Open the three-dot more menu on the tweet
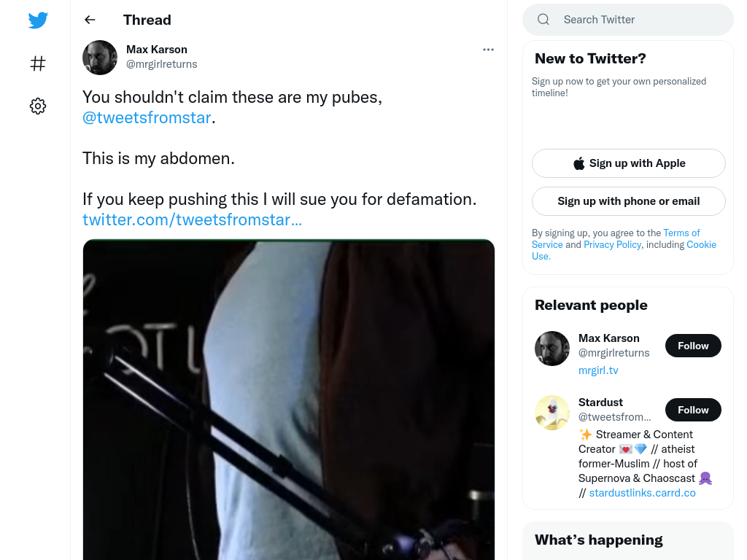Image resolution: width=747 pixels, height=560 pixels. pos(488,50)
